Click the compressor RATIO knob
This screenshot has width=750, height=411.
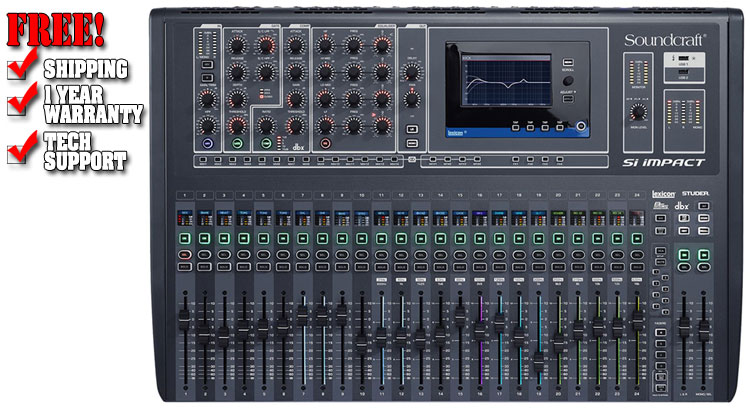point(266,126)
